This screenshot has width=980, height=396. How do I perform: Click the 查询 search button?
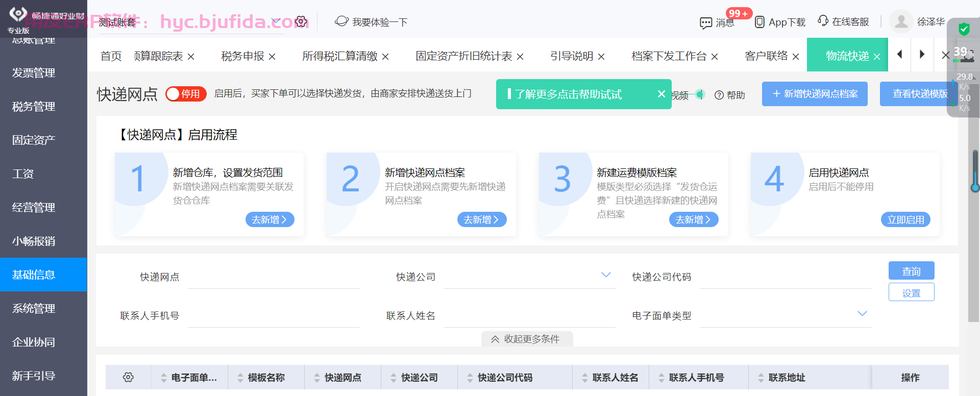coord(911,271)
